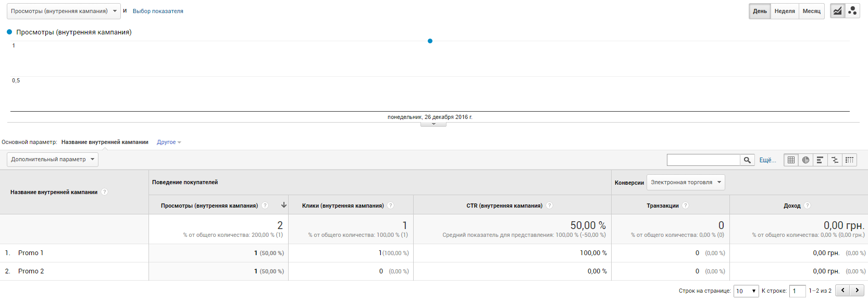Open the Просмотры (внутренняя кампания) metric dropdown
The height and width of the screenshot is (300, 868).
[x=64, y=11]
